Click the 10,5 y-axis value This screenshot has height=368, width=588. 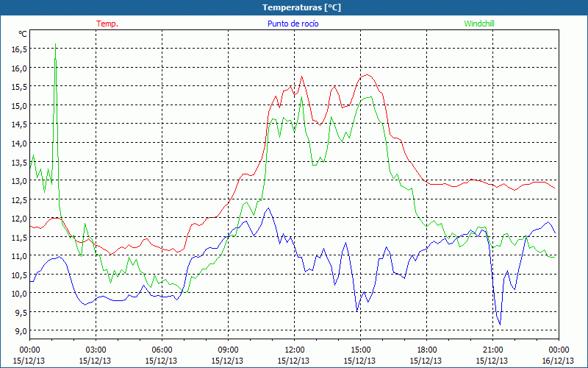point(19,275)
